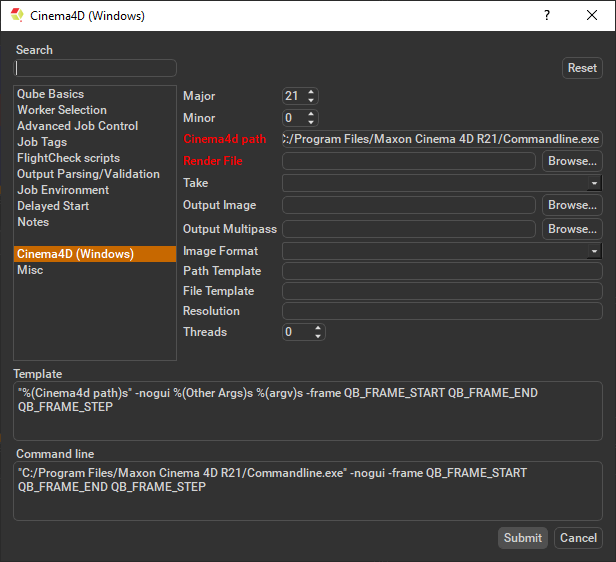The image size is (616, 562).
Task: Expand the Image Format dropdown
Action: (594, 252)
